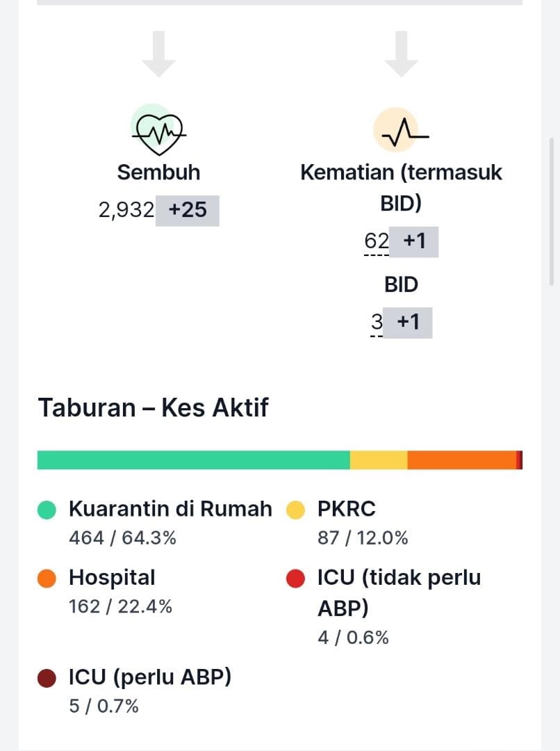Click the +1 badge beside BID count

407,323
